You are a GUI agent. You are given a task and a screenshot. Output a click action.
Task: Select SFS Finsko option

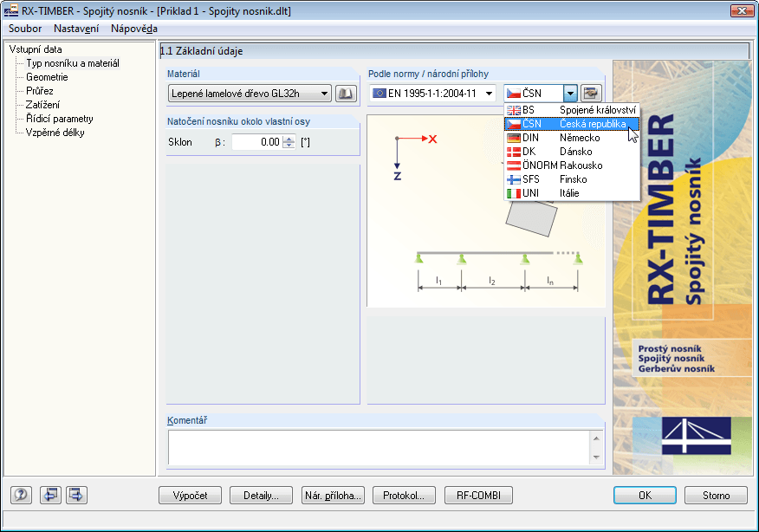pos(572,179)
